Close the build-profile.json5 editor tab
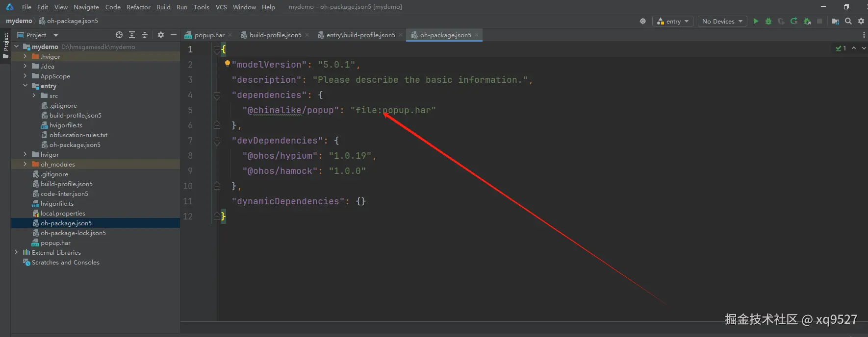 [307, 35]
